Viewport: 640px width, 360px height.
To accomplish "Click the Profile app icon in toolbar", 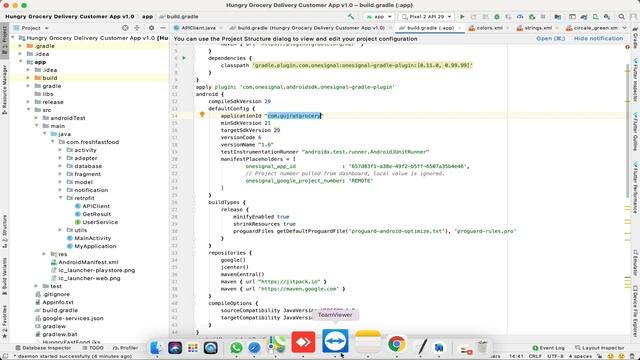I will pos(520,17).
